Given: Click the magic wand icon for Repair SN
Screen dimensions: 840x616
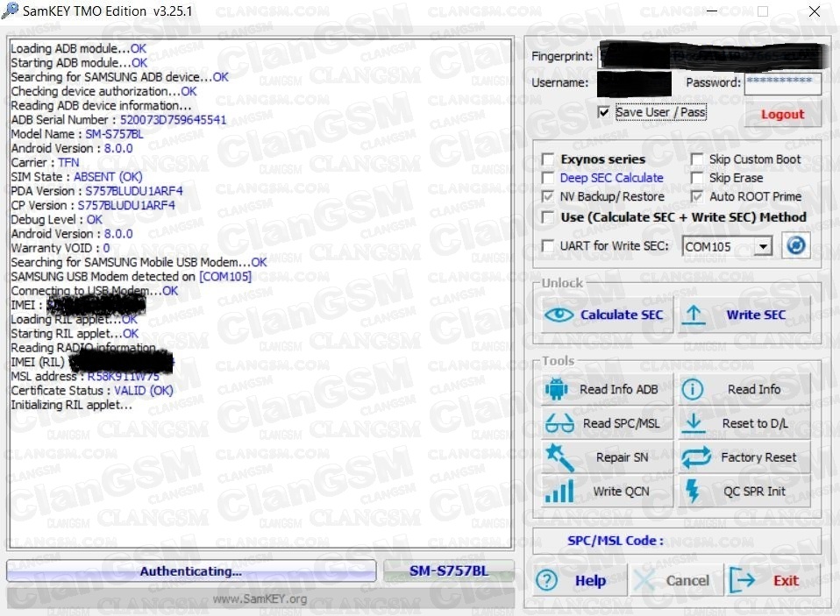Looking at the screenshot, I should click(559, 457).
